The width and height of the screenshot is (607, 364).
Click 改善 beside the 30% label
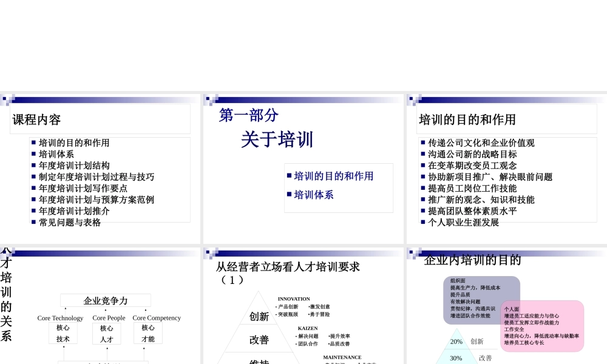click(x=485, y=358)
